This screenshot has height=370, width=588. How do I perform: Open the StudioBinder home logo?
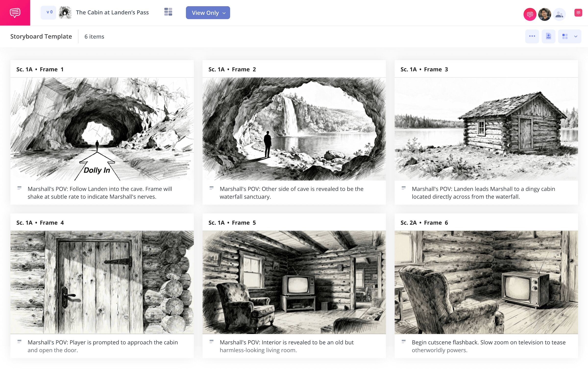pos(15,12)
